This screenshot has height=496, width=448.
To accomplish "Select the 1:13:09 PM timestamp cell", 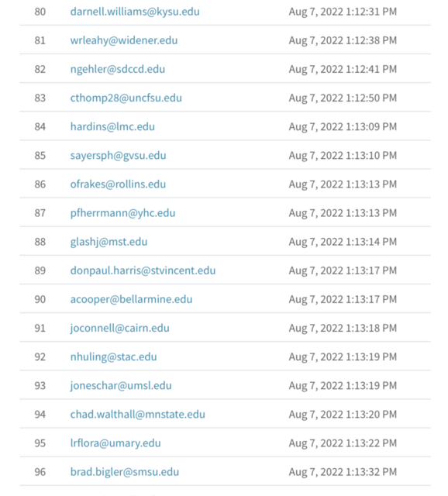I will 343,127.
